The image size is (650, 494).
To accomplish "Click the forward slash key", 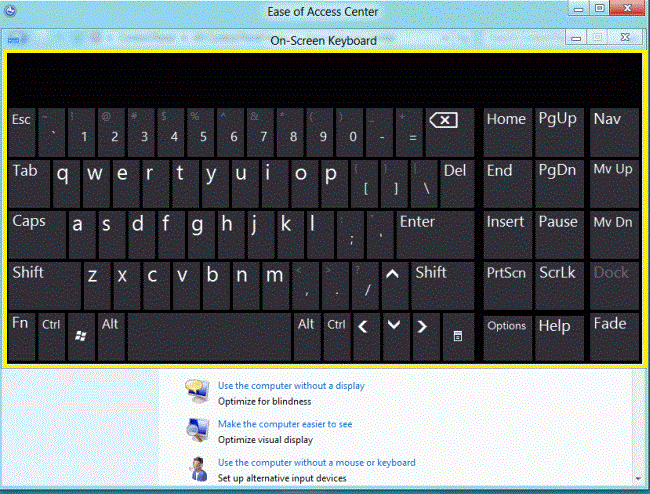I will click(366, 286).
